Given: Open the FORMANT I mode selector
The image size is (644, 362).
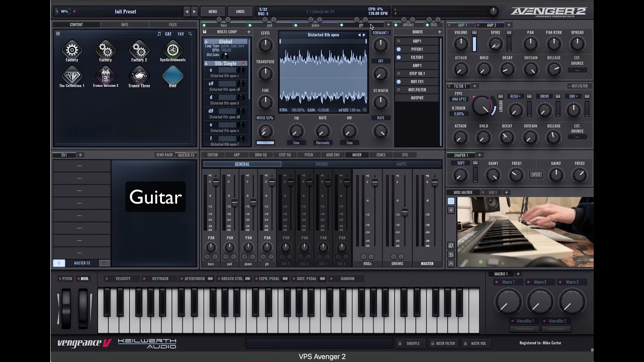Looking at the screenshot, I should (x=381, y=33).
